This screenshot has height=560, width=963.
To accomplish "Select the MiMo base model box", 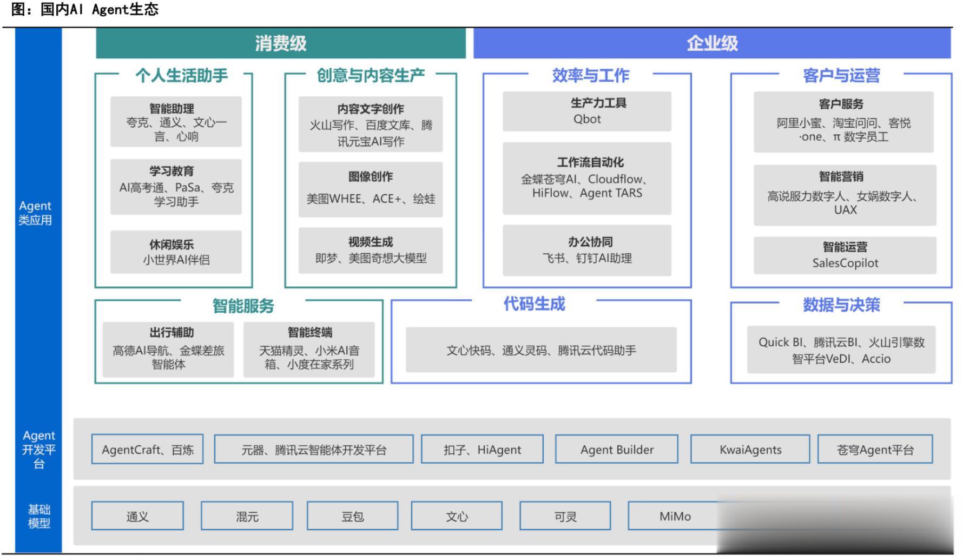I will point(675,516).
